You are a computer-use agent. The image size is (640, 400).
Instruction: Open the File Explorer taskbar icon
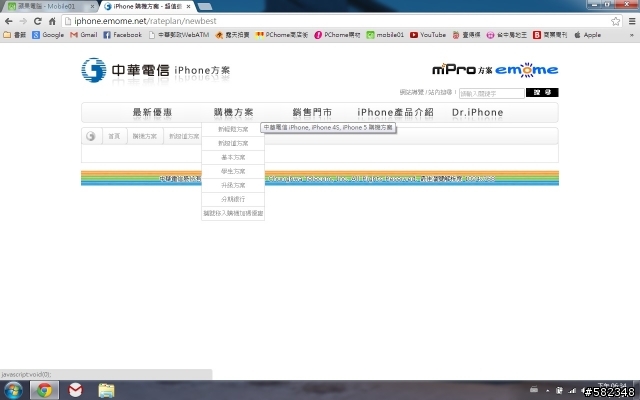[x=106, y=391]
